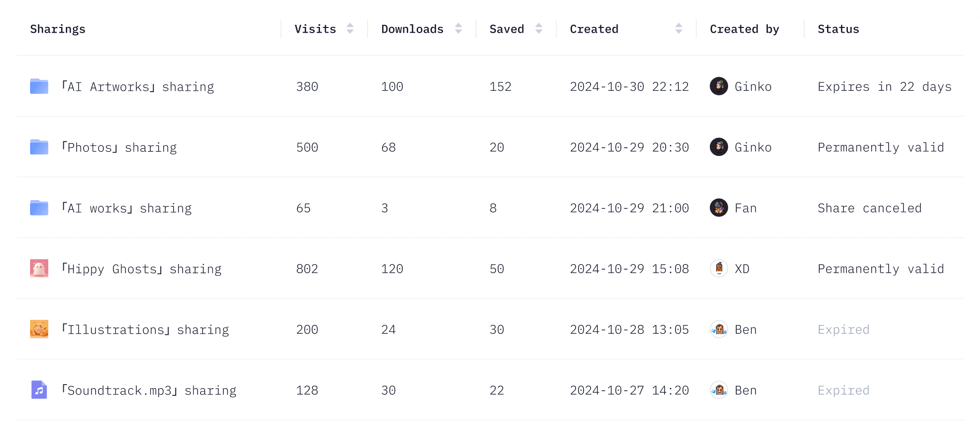Click the Share canceled status text
The image size is (980, 439).
[870, 208]
